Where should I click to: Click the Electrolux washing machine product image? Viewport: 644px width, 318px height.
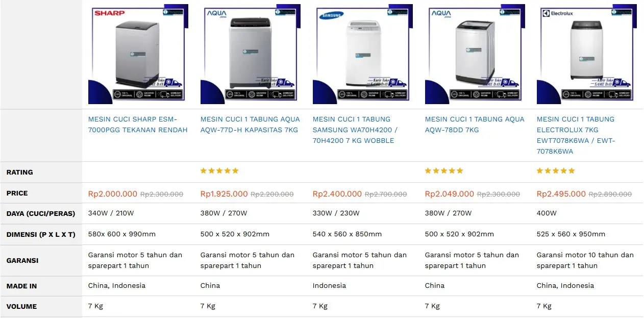[x=587, y=54]
